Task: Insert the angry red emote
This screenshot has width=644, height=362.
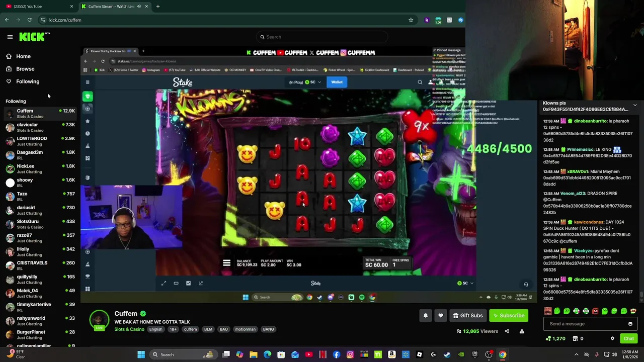Action: [x=595, y=311]
